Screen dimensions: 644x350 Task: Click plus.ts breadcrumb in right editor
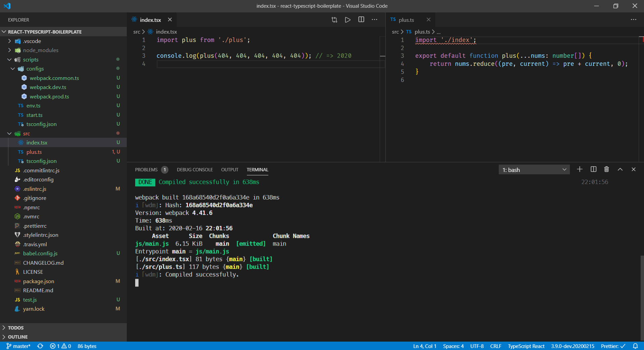click(x=422, y=32)
